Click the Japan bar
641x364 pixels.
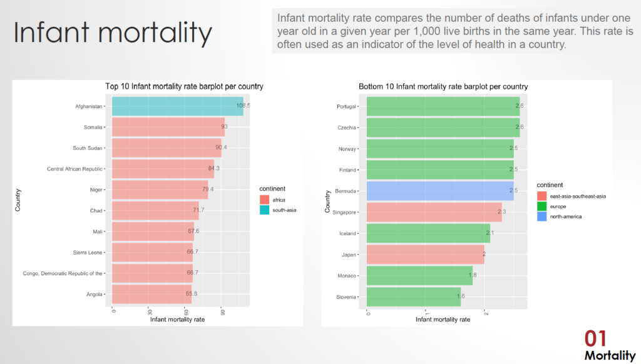[425, 255]
